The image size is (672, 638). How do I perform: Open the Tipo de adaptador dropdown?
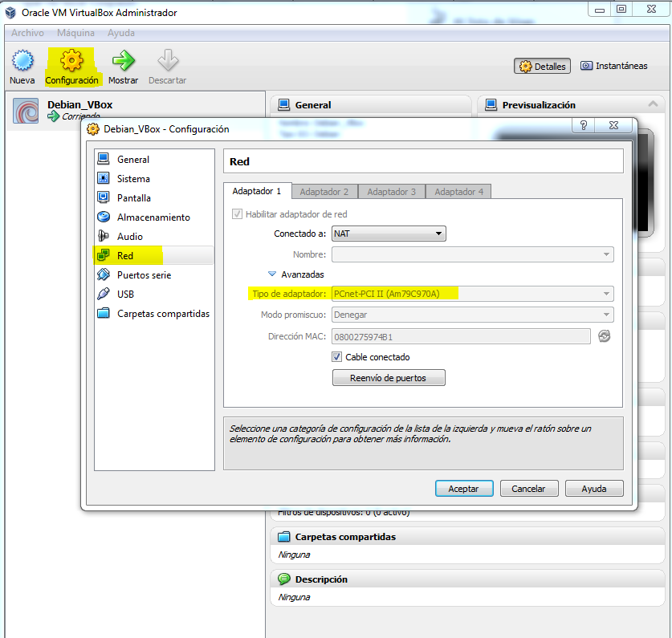(x=473, y=294)
